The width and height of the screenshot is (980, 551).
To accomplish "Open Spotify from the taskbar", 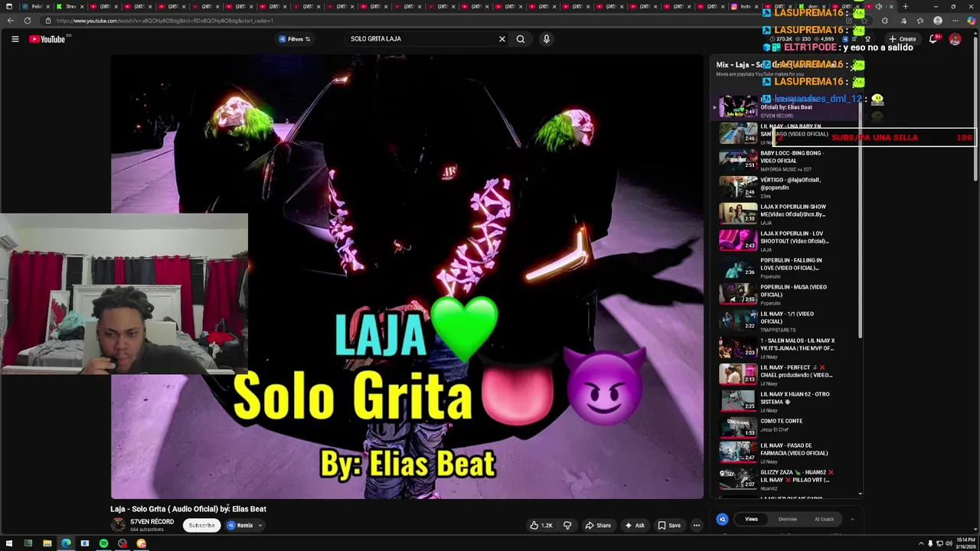I will tap(103, 543).
